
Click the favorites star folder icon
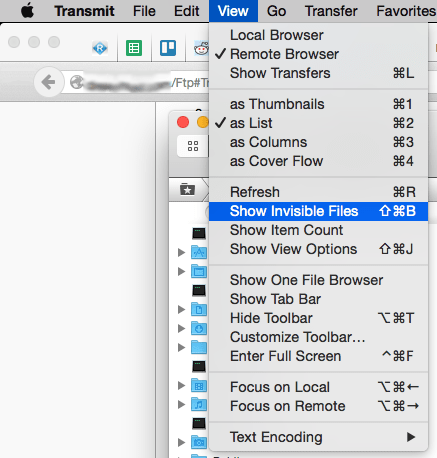pyautogui.click(x=187, y=190)
